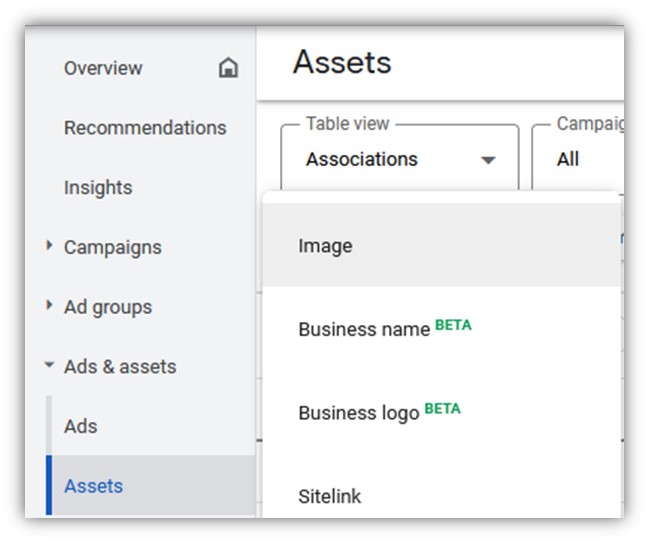Select the Campaigns navigation label
This screenshot has height=543, width=649.
[112, 247]
